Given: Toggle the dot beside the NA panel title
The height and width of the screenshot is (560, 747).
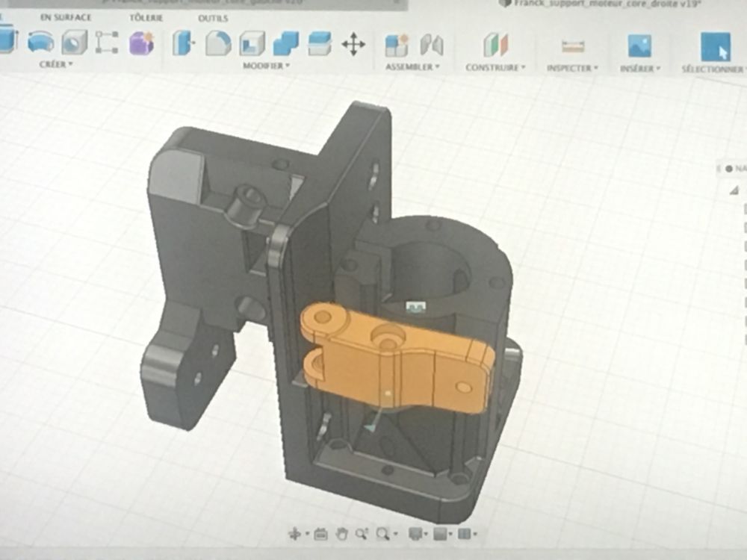Looking at the screenshot, I should tap(729, 169).
